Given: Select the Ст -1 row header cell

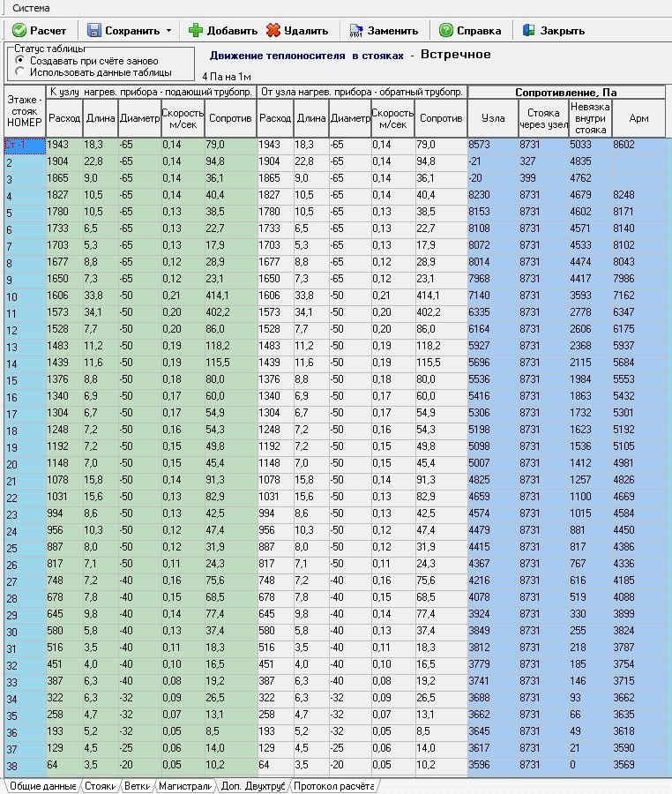Looking at the screenshot, I should coord(22,144).
